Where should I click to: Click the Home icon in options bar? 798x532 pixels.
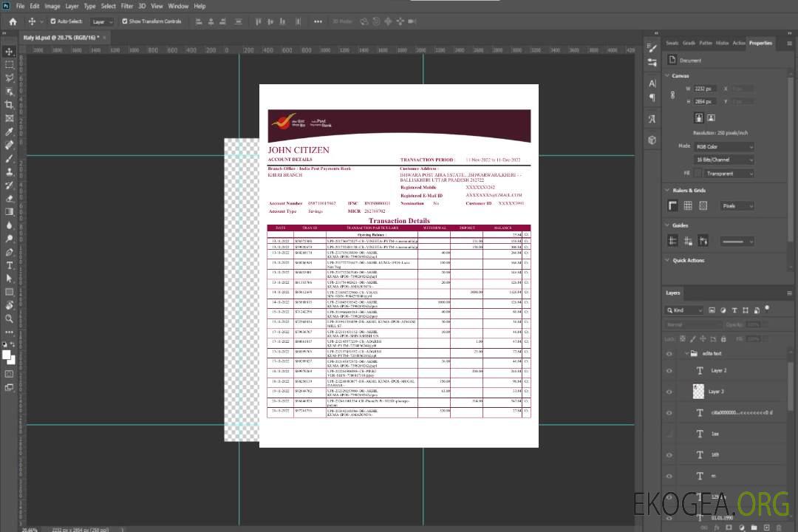pyautogui.click(x=13, y=21)
